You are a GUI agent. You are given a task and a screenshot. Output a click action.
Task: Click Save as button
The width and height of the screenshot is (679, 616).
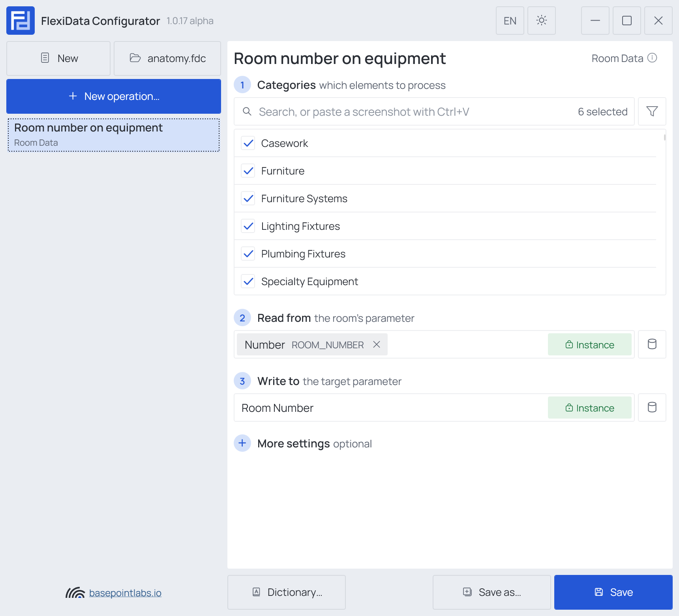(x=492, y=592)
